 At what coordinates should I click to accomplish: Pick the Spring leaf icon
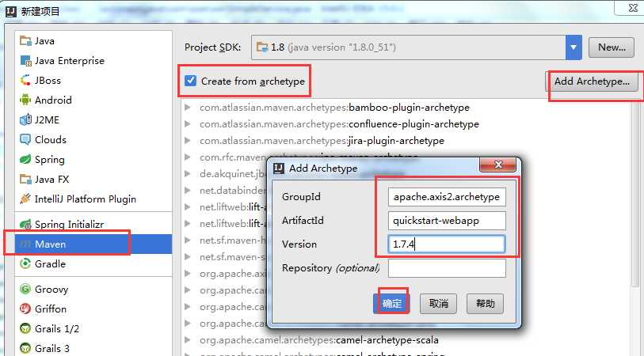pos(25,159)
